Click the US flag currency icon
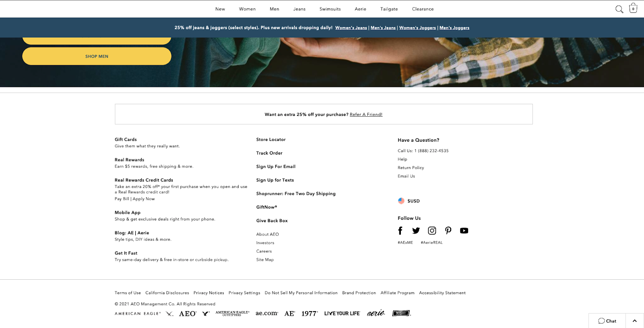Viewport: 644px width, 328px height. (401, 201)
